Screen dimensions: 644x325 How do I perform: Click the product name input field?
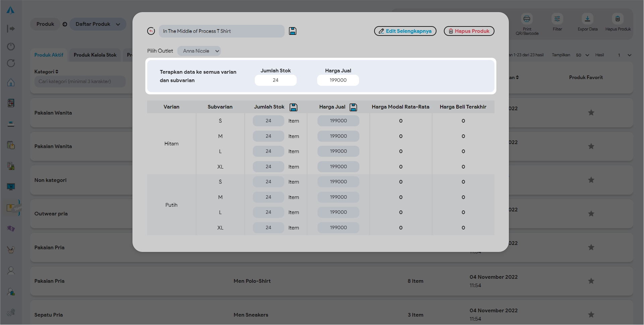coord(221,31)
